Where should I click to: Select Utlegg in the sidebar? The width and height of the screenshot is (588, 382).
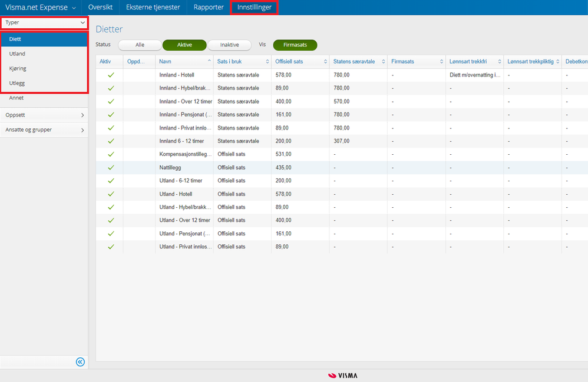[44, 83]
